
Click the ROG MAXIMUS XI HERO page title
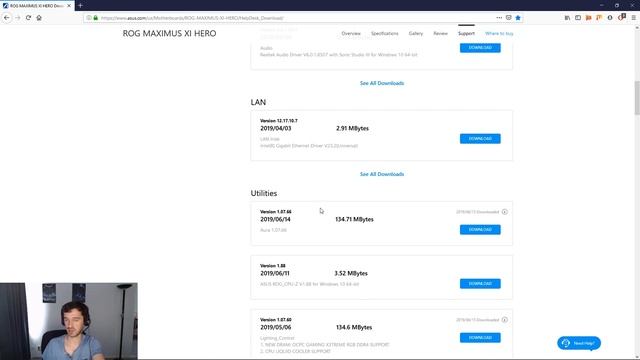pos(169,33)
